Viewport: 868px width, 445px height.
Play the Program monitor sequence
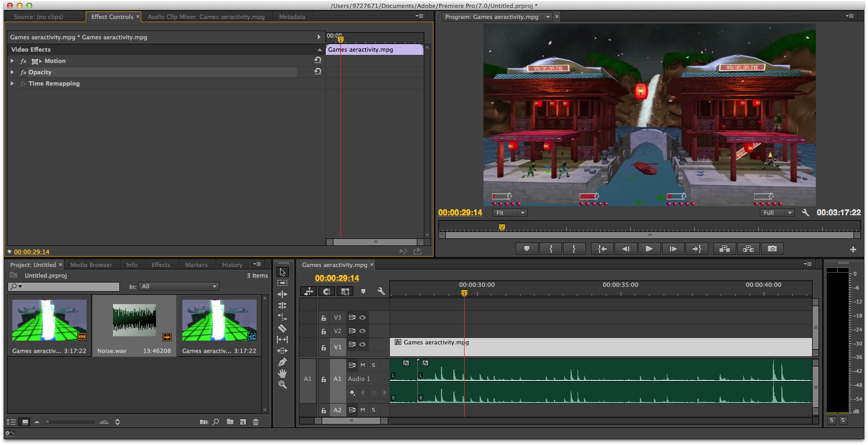pyautogui.click(x=649, y=249)
